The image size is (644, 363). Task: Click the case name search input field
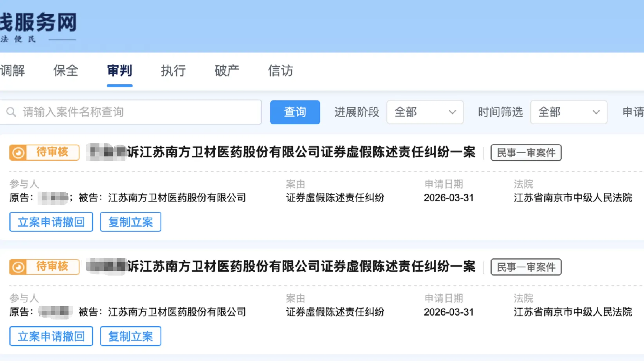(x=131, y=112)
